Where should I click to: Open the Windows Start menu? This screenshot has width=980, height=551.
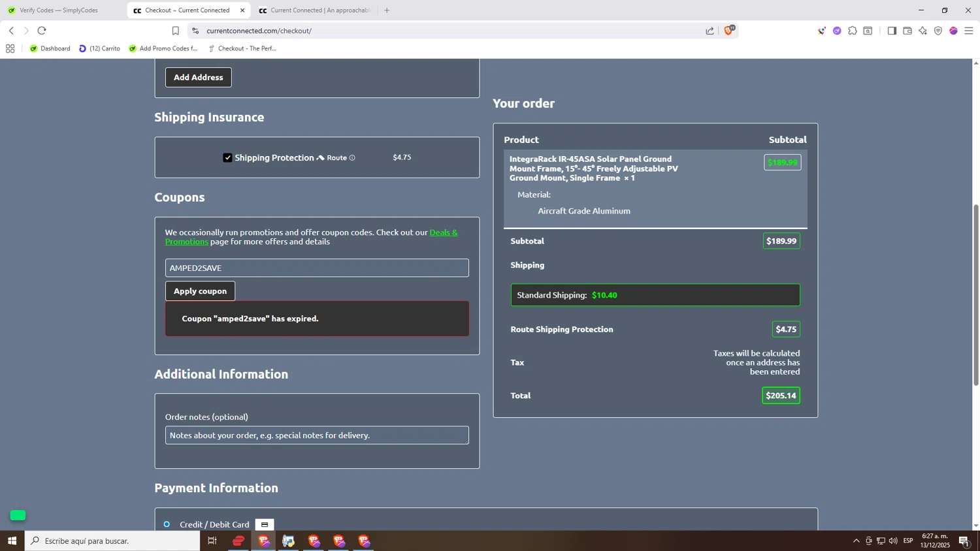[12, 541]
